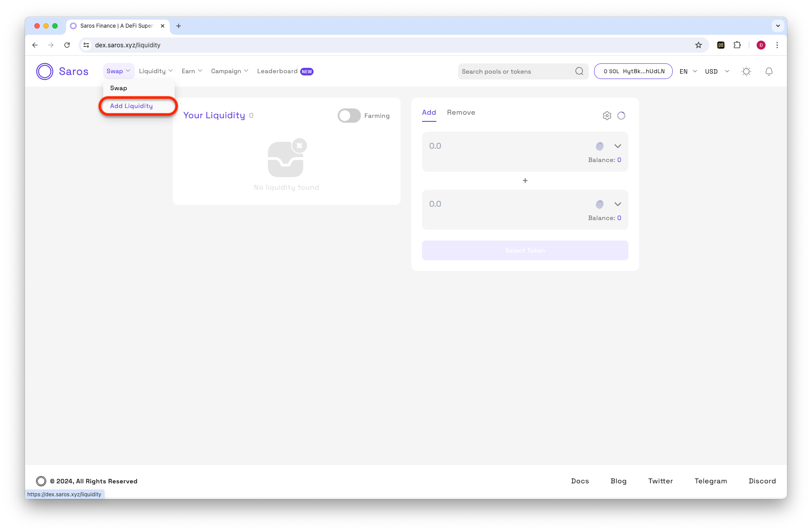
Task: Click the Saros logo icon
Action: pos(45,71)
